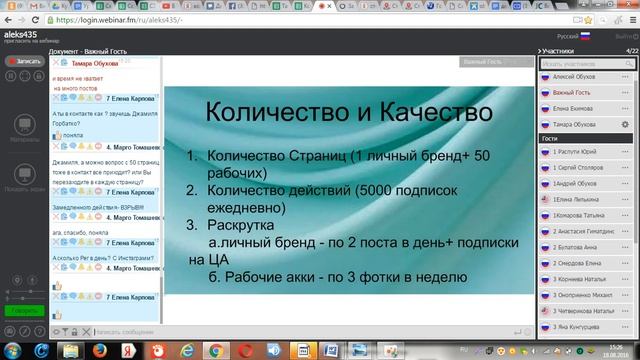Toggle the chat lock icon

click(74, 332)
